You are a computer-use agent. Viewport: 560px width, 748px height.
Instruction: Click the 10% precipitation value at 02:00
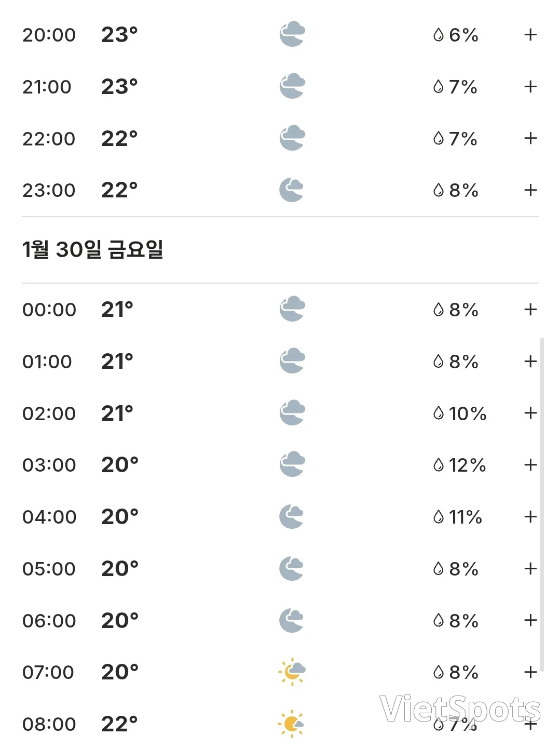pos(468,413)
